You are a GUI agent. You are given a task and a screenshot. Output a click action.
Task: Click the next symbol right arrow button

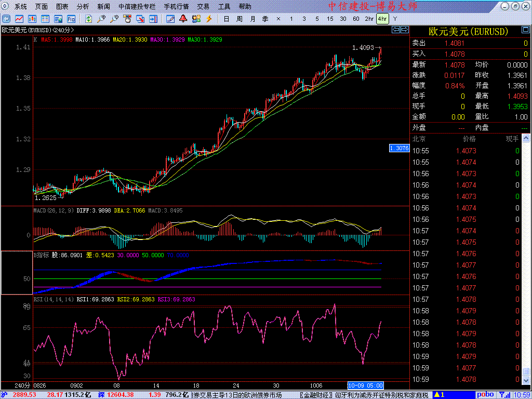[x=405, y=30]
